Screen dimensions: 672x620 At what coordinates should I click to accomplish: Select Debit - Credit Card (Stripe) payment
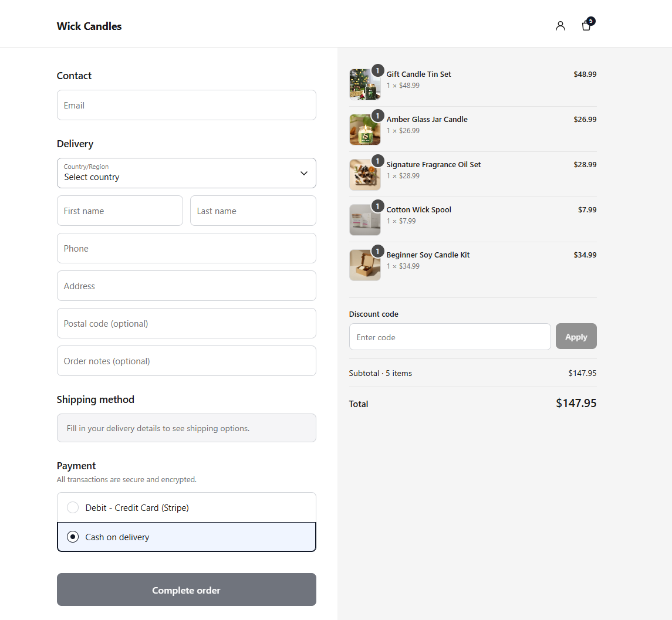coord(187,507)
